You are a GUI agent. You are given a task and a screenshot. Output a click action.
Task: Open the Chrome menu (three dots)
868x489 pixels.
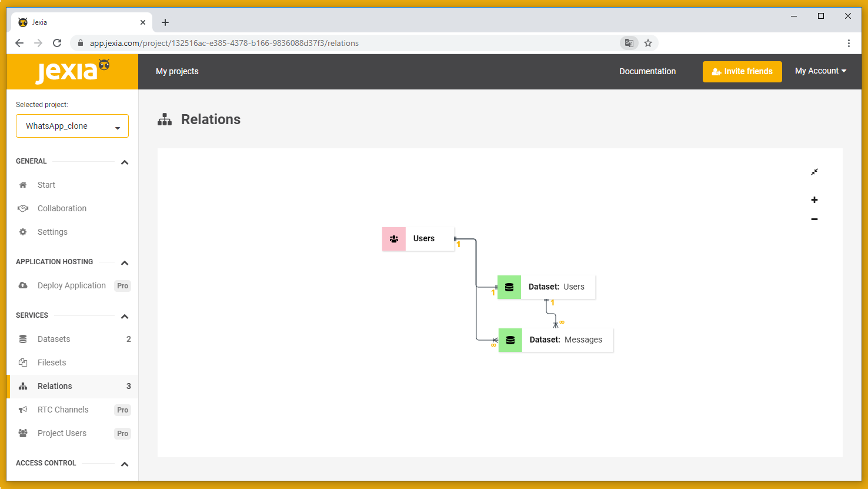pos(849,43)
